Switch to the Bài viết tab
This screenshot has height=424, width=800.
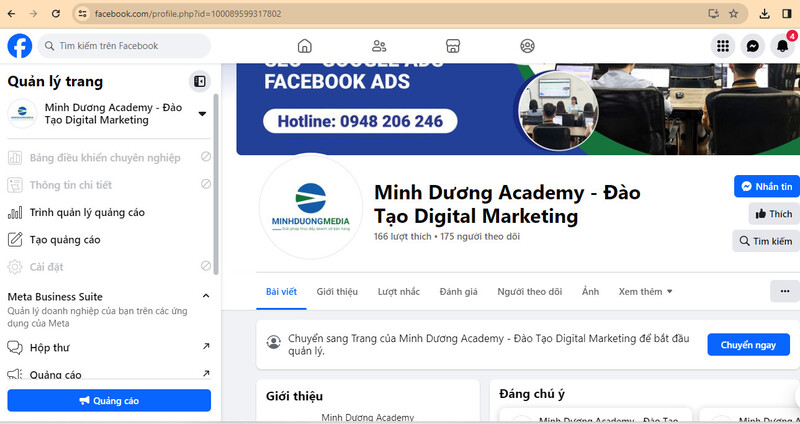coord(281,292)
